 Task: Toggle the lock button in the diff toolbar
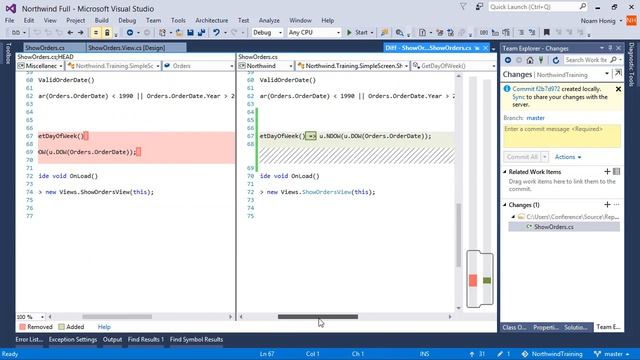pos(107,33)
